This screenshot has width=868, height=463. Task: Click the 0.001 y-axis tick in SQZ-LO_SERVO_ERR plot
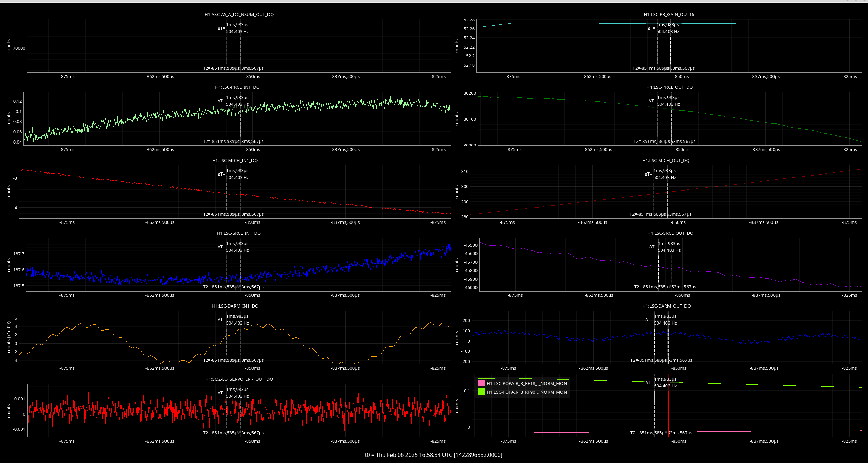point(19,399)
